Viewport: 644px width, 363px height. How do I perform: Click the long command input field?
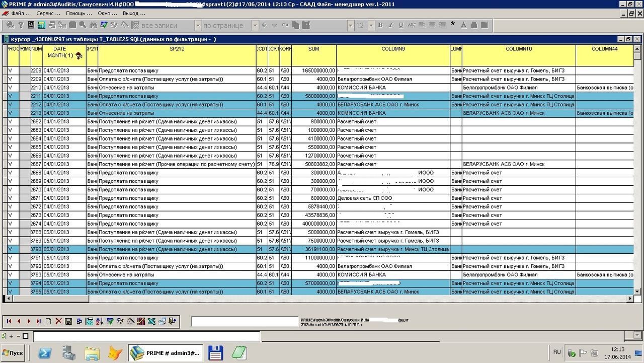(x=146, y=336)
